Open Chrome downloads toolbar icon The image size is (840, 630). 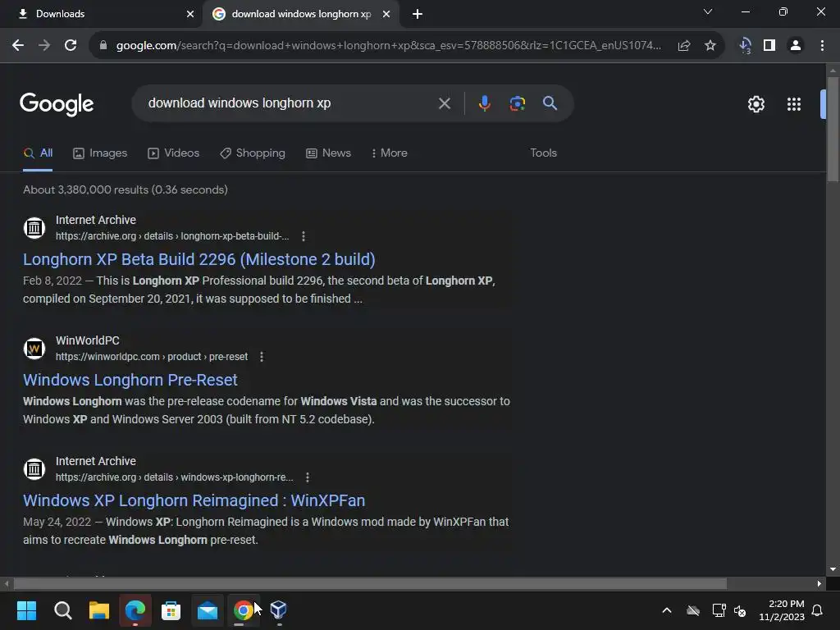click(x=745, y=46)
